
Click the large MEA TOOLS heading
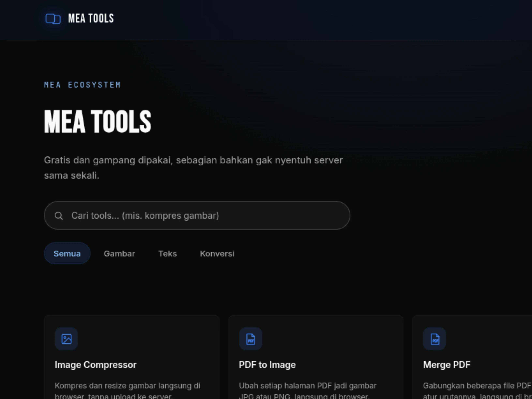coord(98,121)
